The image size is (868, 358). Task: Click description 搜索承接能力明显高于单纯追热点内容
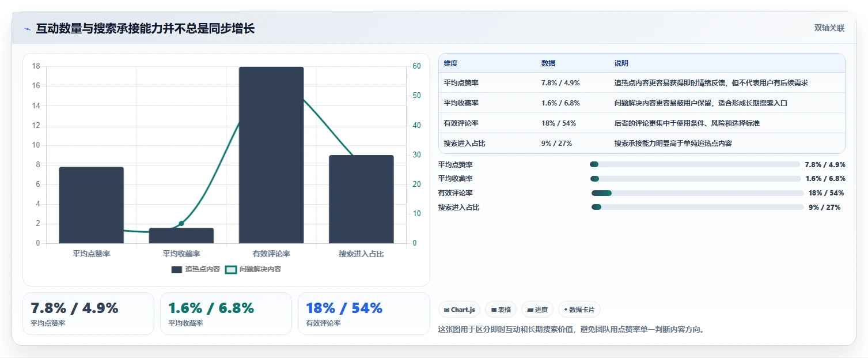pos(673,144)
